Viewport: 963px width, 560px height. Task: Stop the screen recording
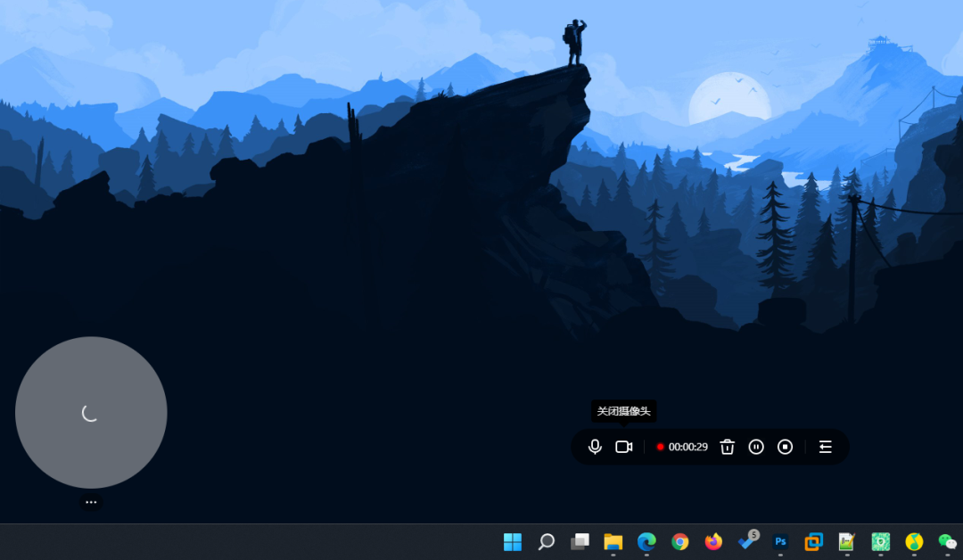coord(785,447)
